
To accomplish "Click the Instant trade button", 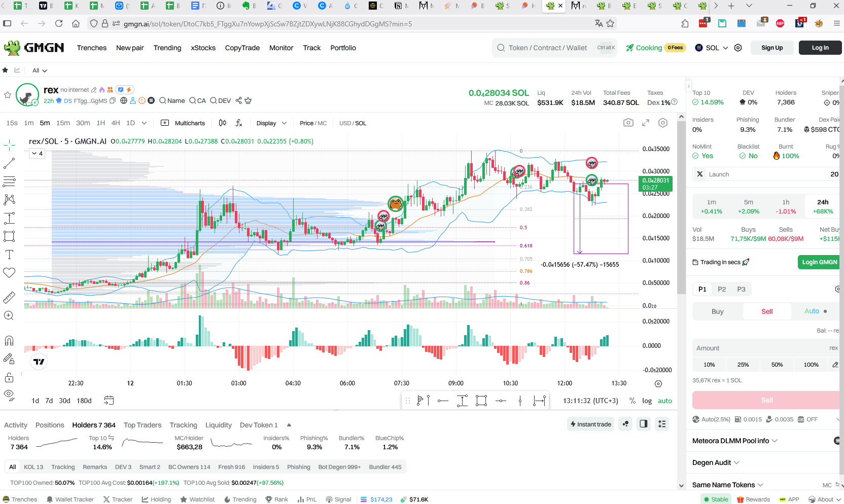I will (x=591, y=424).
